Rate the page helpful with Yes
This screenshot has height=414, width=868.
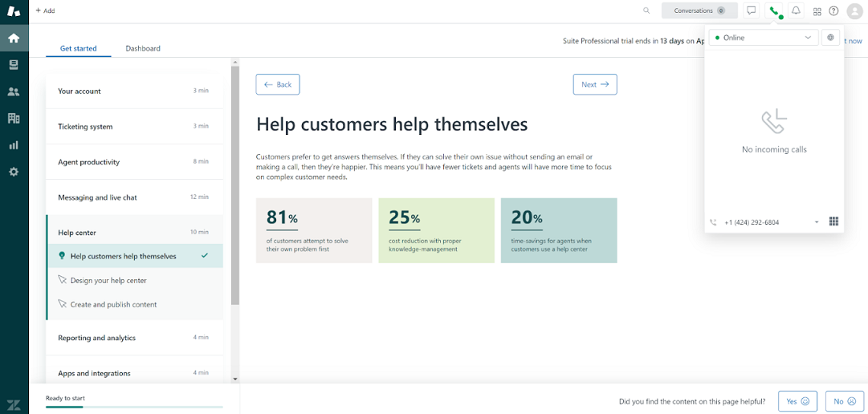point(797,401)
